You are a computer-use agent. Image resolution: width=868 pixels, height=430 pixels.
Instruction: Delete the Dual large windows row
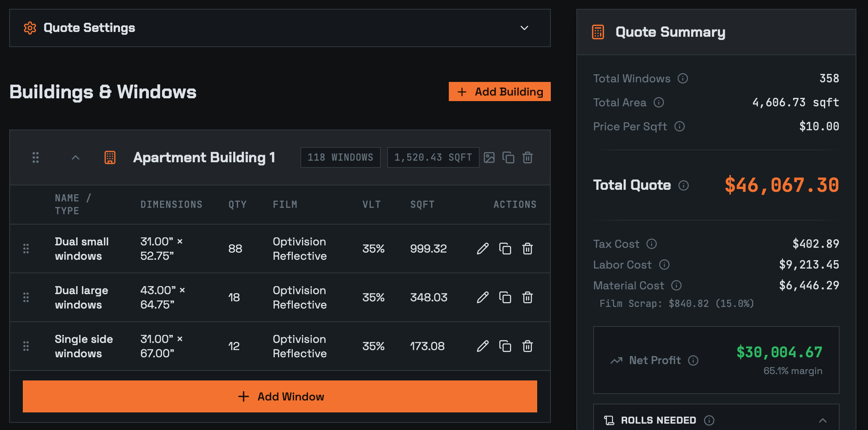(527, 297)
